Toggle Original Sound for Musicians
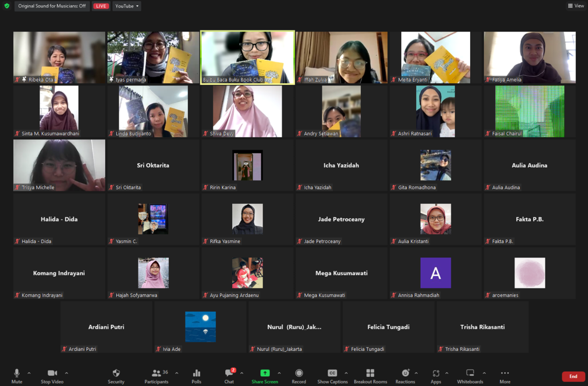The width and height of the screenshot is (588, 386). click(52, 6)
